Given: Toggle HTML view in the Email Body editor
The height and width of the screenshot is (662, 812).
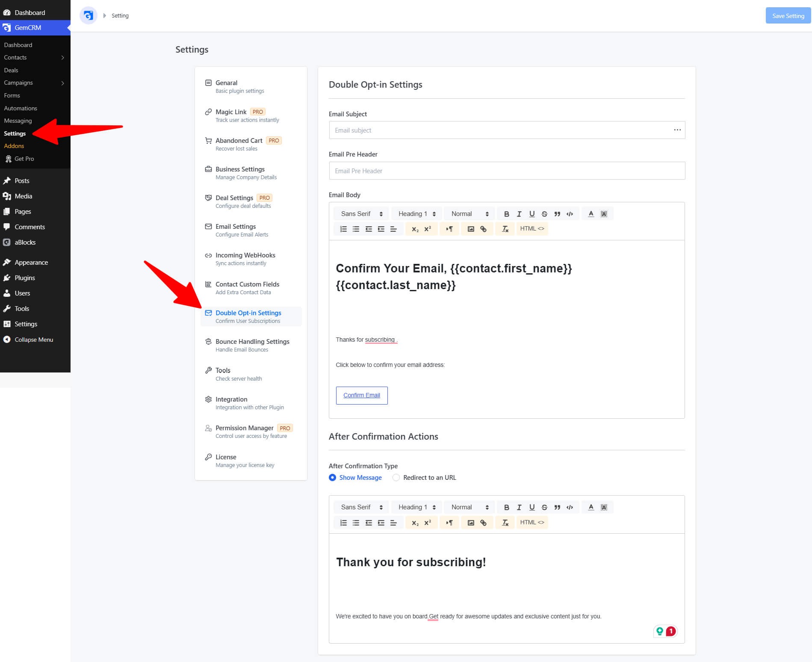Looking at the screenshot, I should (532, 229).
